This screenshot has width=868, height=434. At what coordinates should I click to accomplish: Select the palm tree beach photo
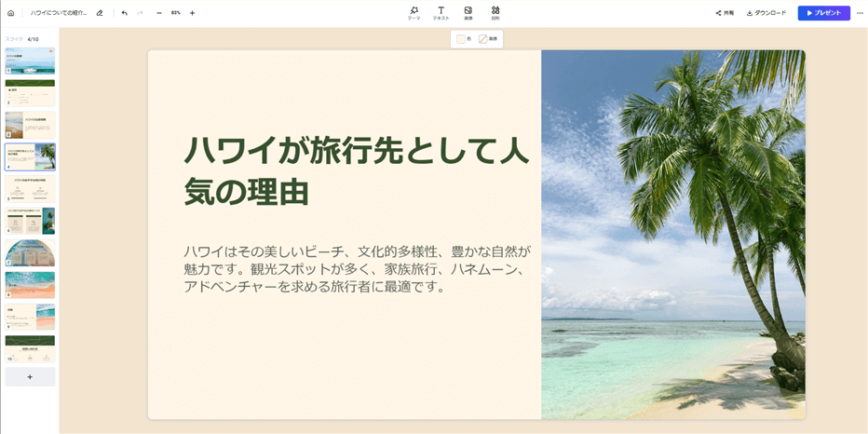click(x=673, y=235)
